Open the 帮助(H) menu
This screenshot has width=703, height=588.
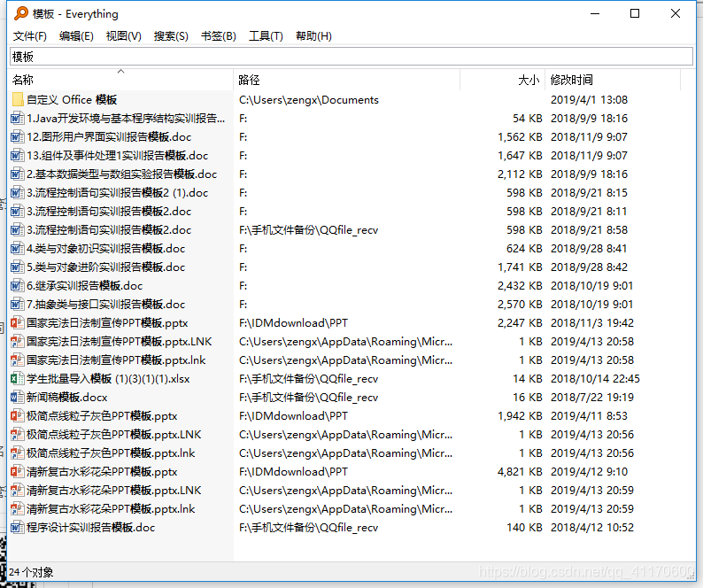tap(313, 36)
